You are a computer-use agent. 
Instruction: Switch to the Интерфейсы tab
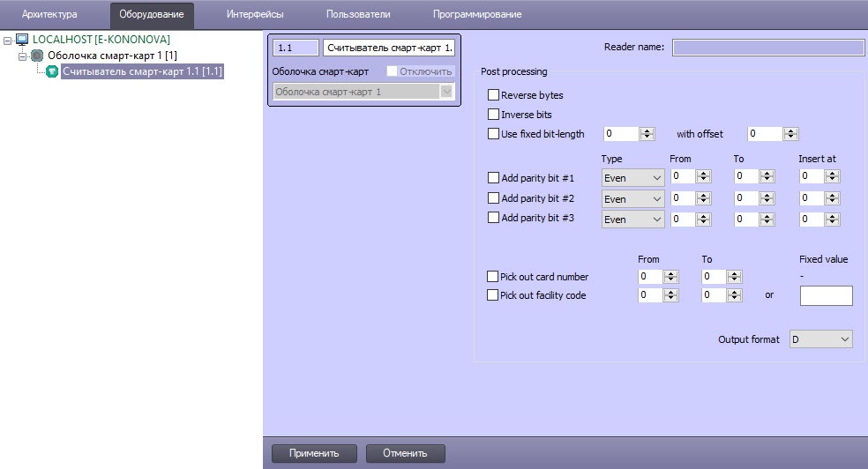pyautogui.click(x=255, y=14)
